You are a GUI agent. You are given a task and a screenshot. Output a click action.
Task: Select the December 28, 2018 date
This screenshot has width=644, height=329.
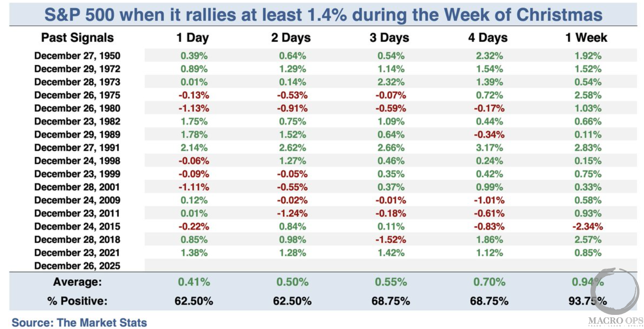[x=77, y=240]
